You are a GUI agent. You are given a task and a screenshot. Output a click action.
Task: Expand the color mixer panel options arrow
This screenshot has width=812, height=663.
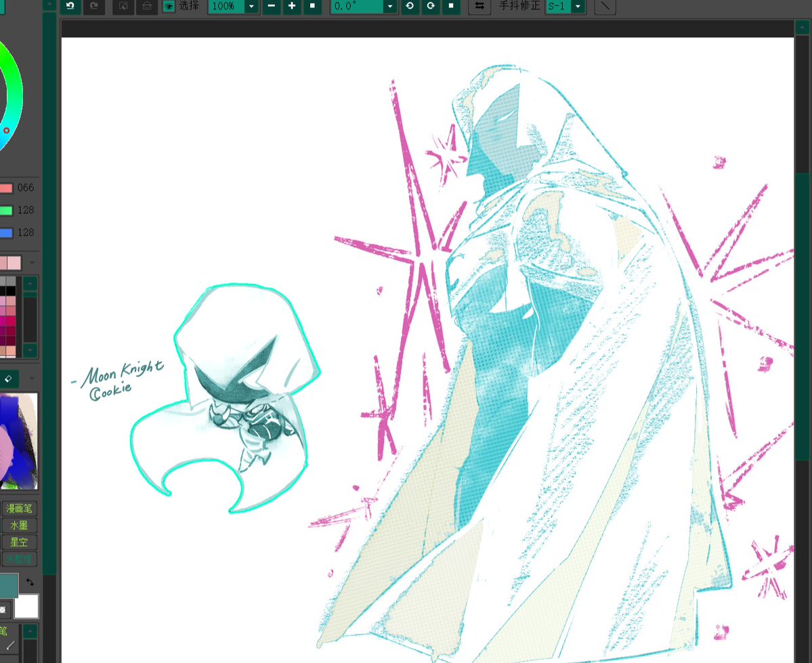coord(32,263)
